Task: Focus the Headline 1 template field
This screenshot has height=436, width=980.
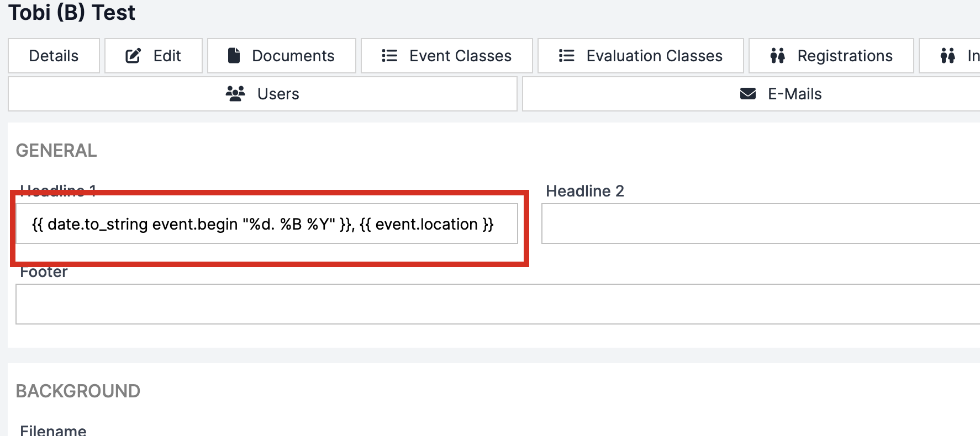Action: [x=266, y=224]
